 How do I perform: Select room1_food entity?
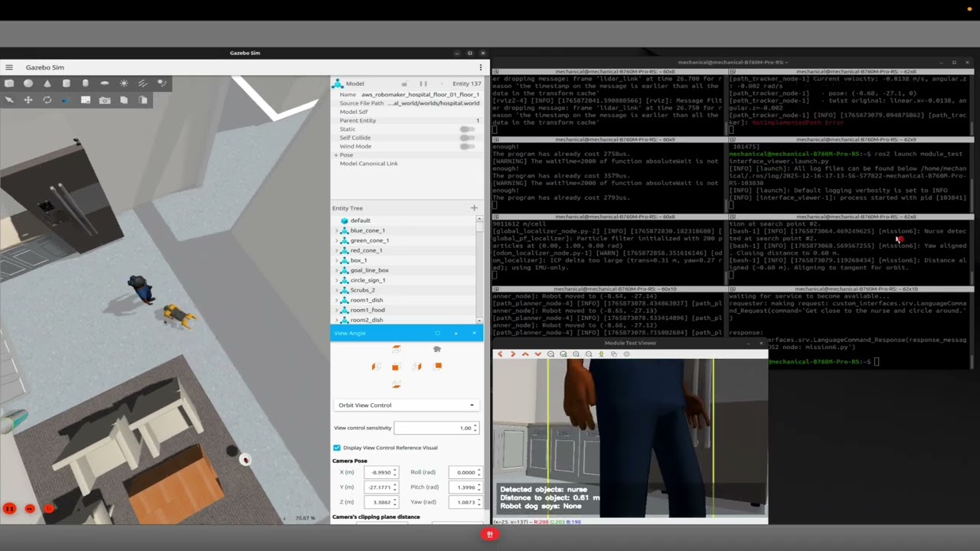click(x=367, y=310)
